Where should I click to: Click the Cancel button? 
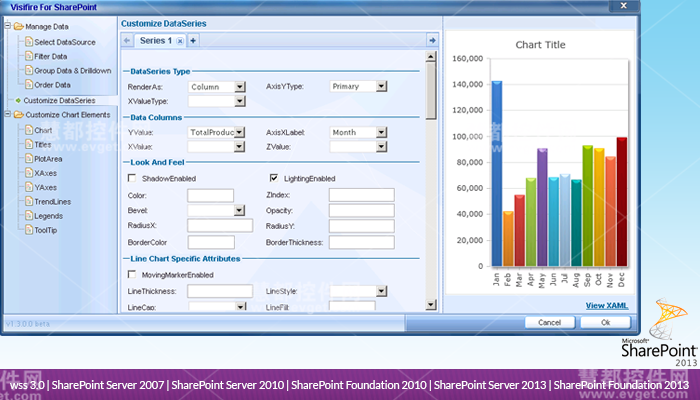point(550,322)
